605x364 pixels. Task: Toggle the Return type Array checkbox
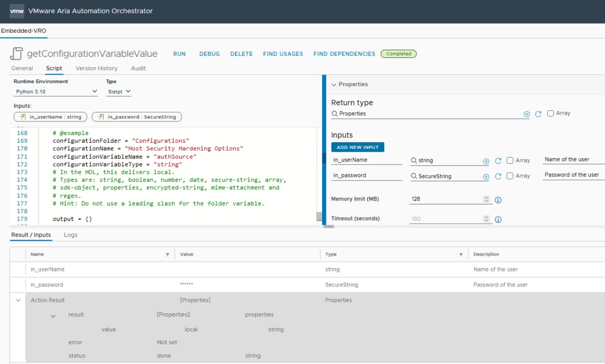(x=551, y=113)
